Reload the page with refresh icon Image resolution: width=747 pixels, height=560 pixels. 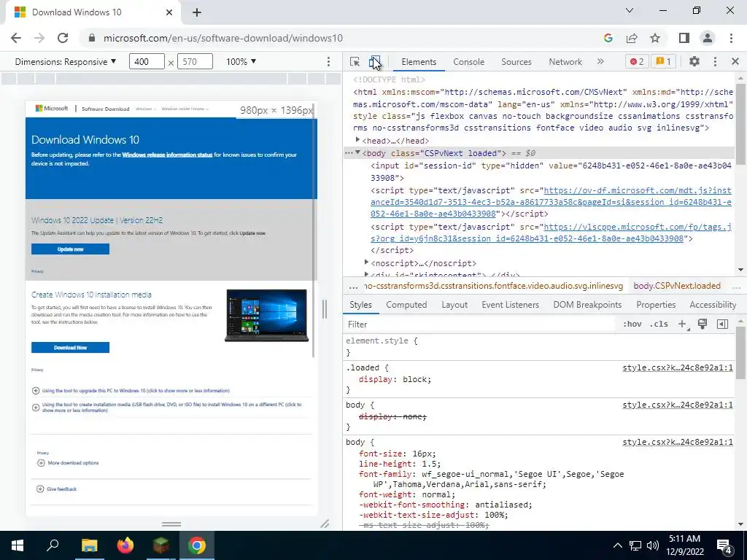tap(63, 38)
